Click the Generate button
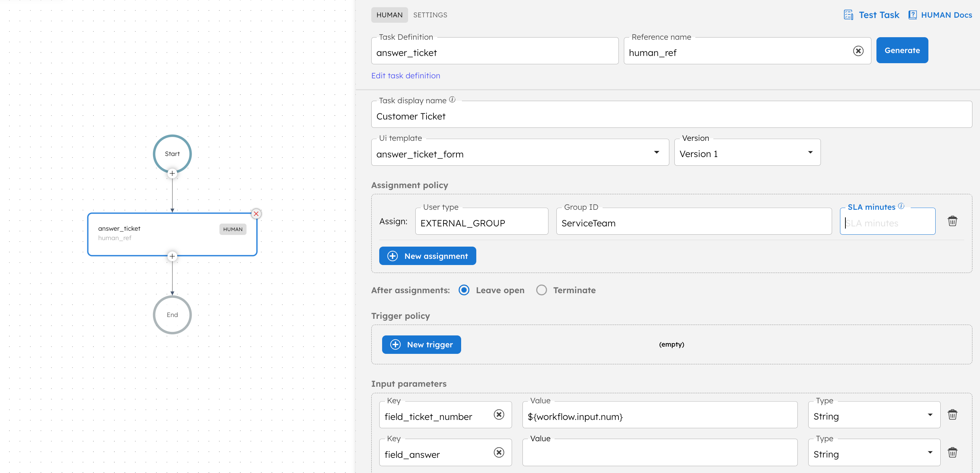This screenshot has height=473, width=980. click(x=902, y=50)
